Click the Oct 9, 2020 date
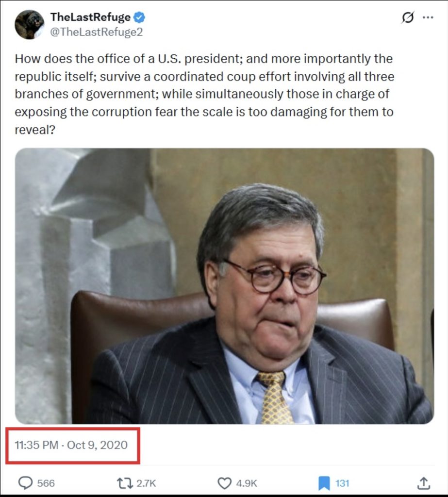 point(97,445)
